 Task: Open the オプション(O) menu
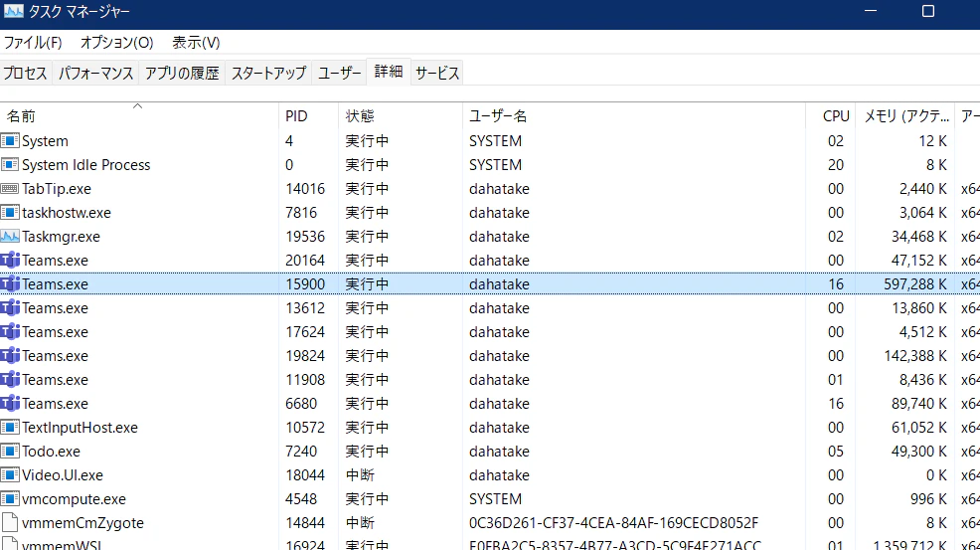tap(117, 43)
